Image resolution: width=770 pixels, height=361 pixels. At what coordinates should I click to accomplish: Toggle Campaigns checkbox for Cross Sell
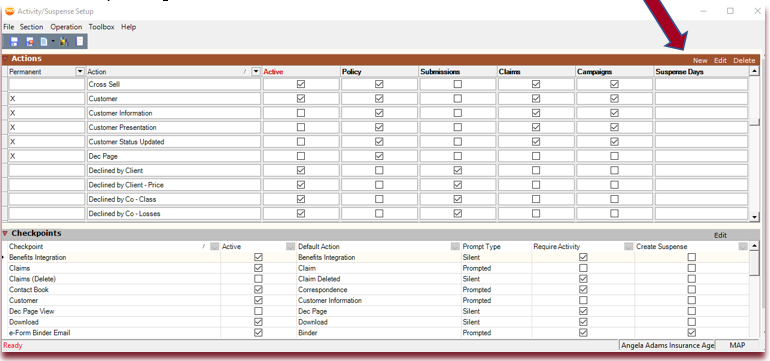click(x=614, y=84)
